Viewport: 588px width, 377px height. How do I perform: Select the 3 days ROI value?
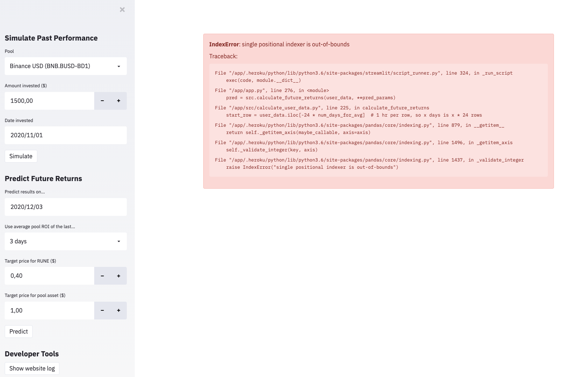54,241
